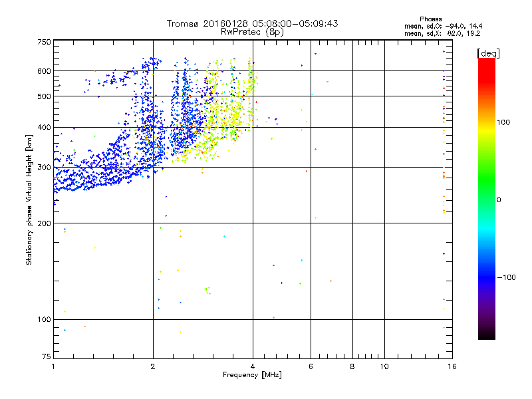Click the y-axis label "500"
The width and height of the screenshot is (532, 399).
(44, 96)
